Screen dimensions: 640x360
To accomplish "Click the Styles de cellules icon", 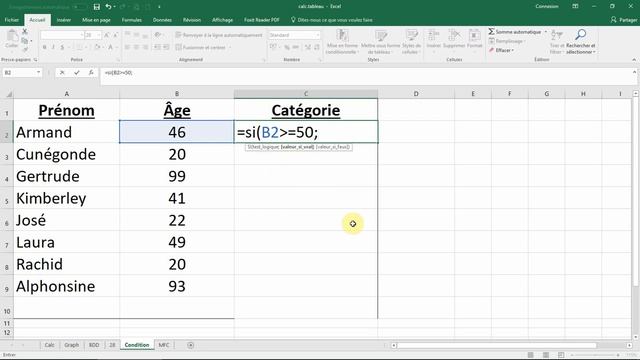I will 411,36.
